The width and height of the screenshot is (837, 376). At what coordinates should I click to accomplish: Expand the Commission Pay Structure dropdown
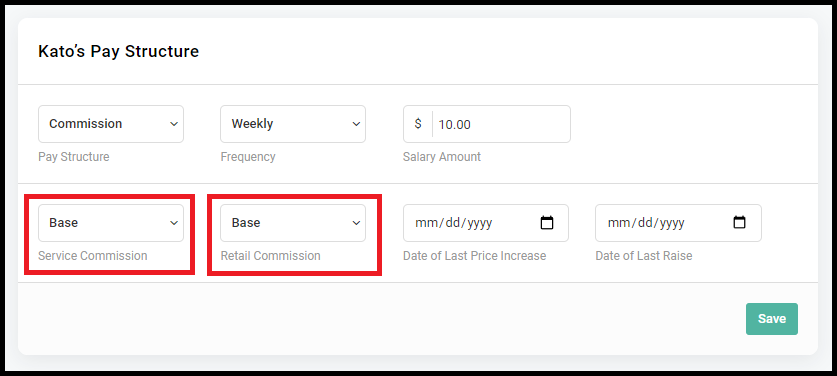111,124
